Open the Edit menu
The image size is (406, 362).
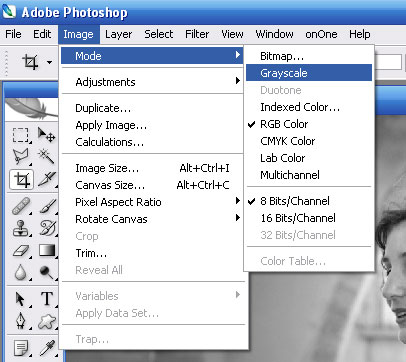click(x=42, y=34)
